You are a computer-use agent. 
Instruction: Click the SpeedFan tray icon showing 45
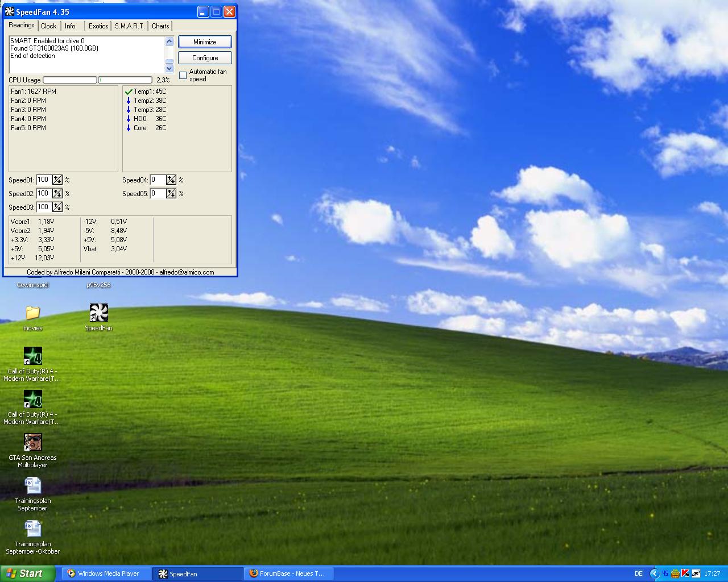click(x=665, y=573)
